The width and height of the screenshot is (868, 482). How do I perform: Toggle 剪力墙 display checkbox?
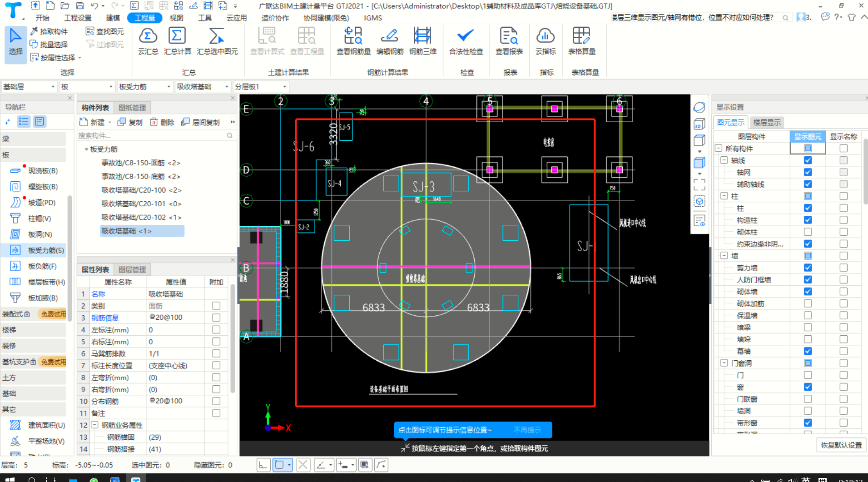click(808, 268)
